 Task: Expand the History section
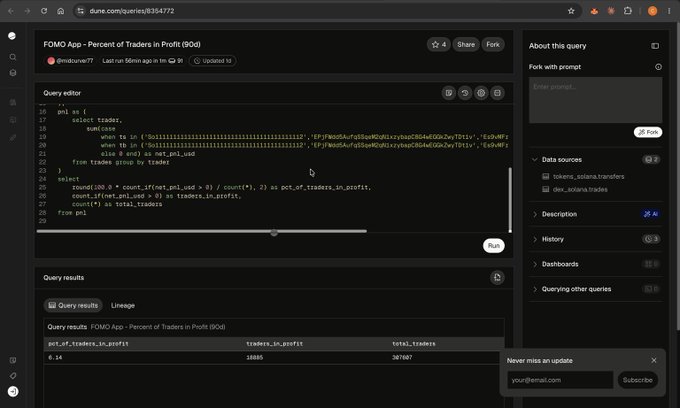click(535, 239)
